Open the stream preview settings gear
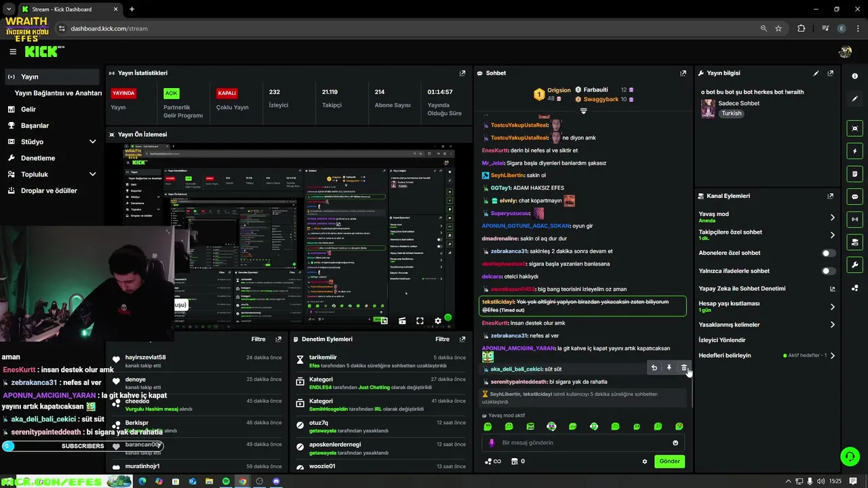 coord(437,321)
